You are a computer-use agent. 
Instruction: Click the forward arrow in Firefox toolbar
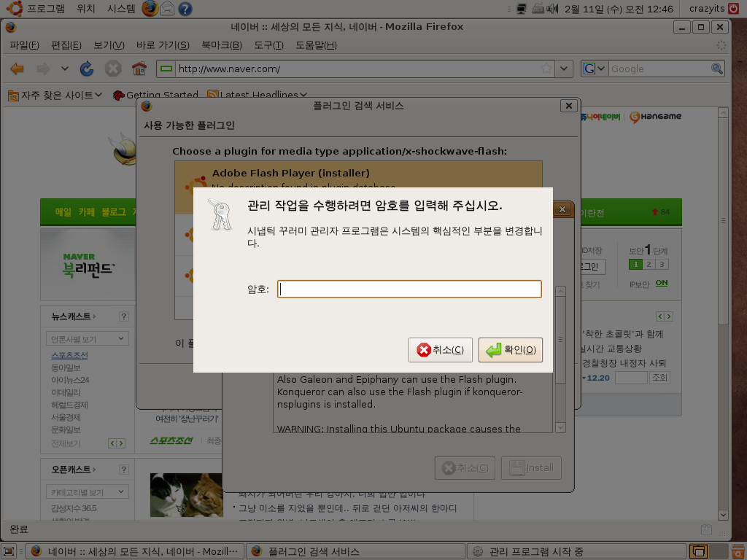click(x=43, y=69)
